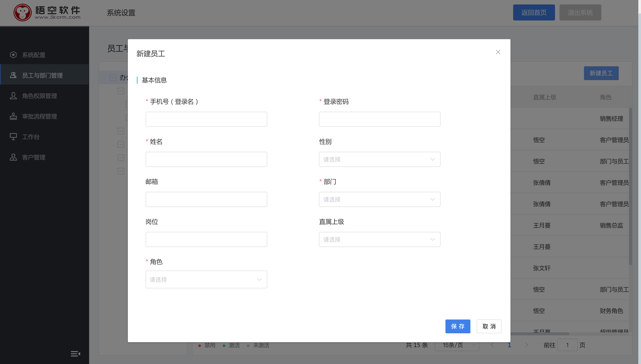Click the 共 15 条 total count
This screenshot has height=364, width=641.
pos(416,345)
